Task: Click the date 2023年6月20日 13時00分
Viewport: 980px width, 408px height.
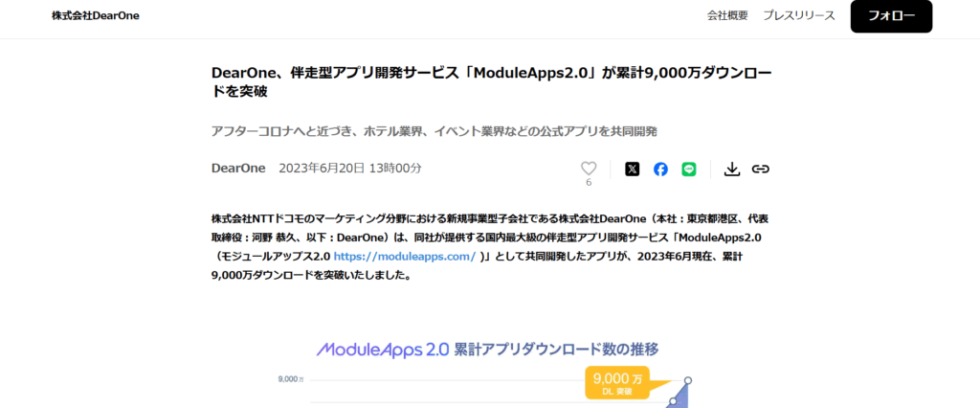Action: coord(350,169)
